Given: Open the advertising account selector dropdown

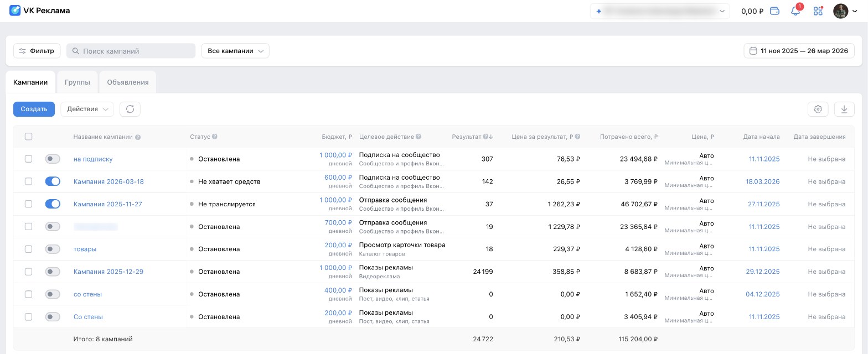Looking at the screenshot, I should coord(660,11).
